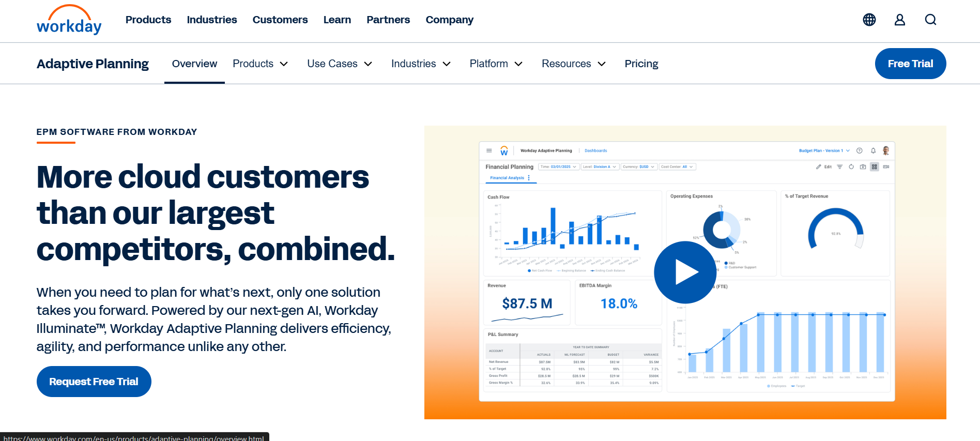Select the Overview tab
Image resolution: width=980 pixels, height=441 pixels.
click(x=194, y=64)
